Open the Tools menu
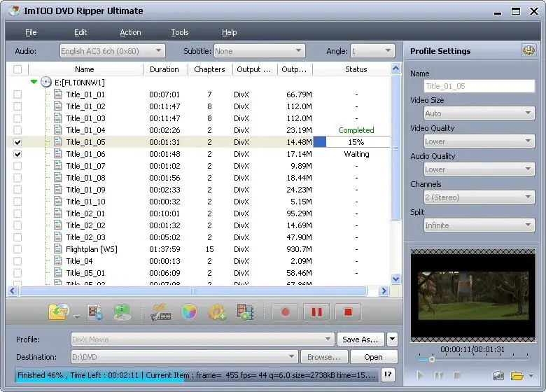Viewport: 546px width, 392px height. 180,32
